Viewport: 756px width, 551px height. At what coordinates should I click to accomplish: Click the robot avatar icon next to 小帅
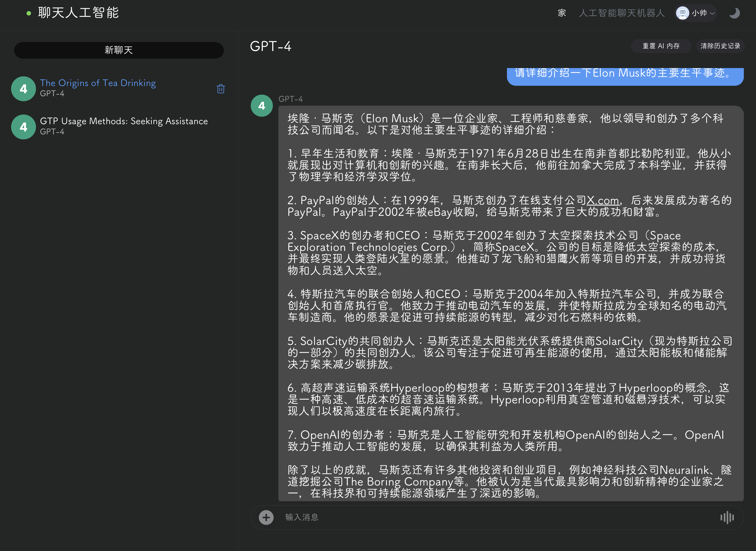click(x=682, y=13)
